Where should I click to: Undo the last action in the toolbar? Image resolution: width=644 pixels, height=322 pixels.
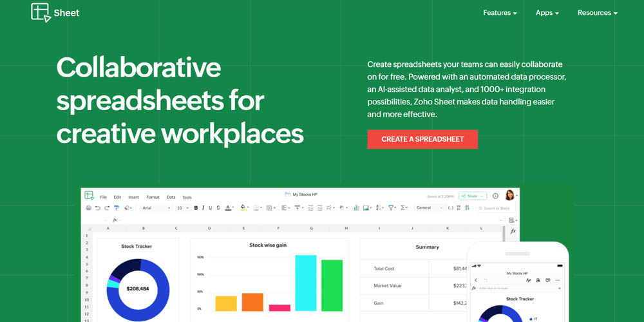point(98,208)
